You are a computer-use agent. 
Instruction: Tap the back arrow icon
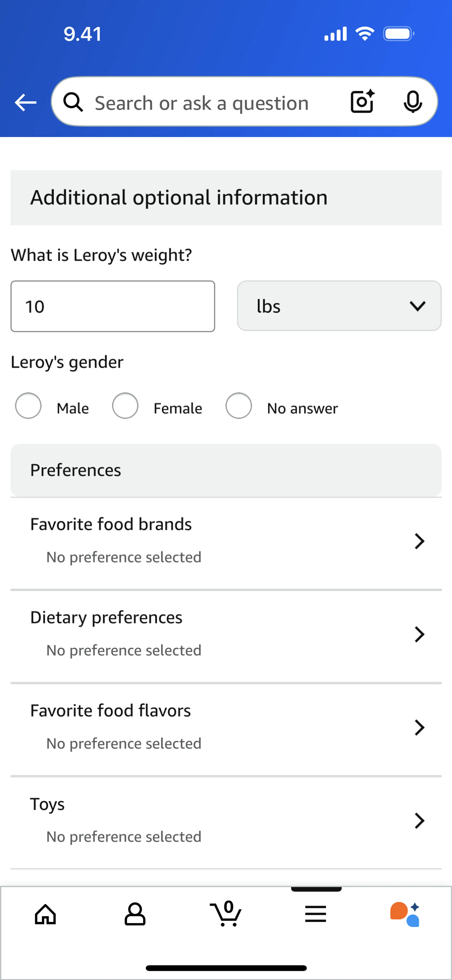[x=25, y=102]
